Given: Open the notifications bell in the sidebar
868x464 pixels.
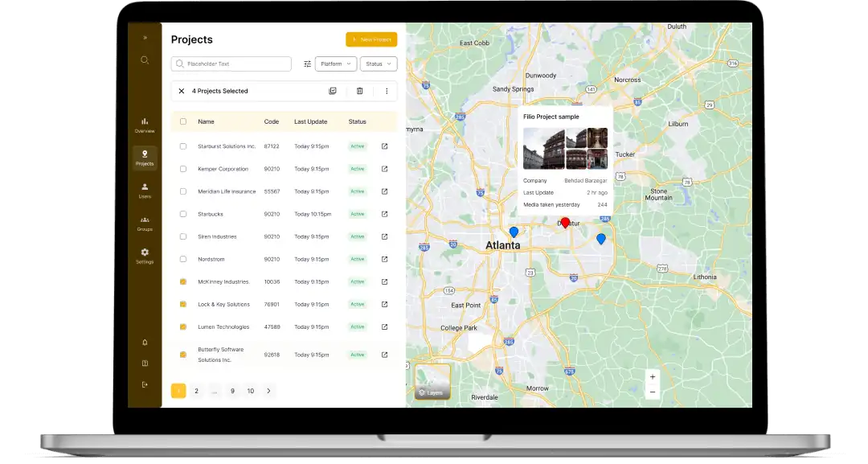Looking at the screenshot, I should [x=145, y=343].
